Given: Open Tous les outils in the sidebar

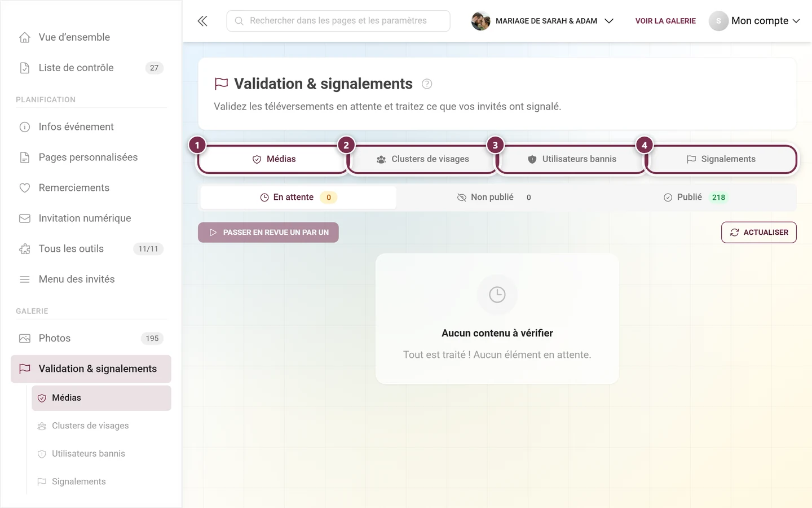Looking at the screenshot, I should [91, 249].
